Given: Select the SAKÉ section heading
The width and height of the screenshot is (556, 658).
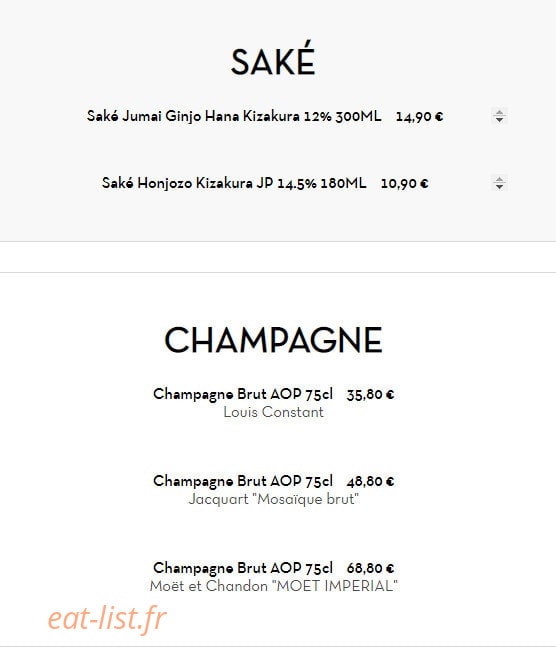Looking at the screenshot, I should click(x=273, y=61).
